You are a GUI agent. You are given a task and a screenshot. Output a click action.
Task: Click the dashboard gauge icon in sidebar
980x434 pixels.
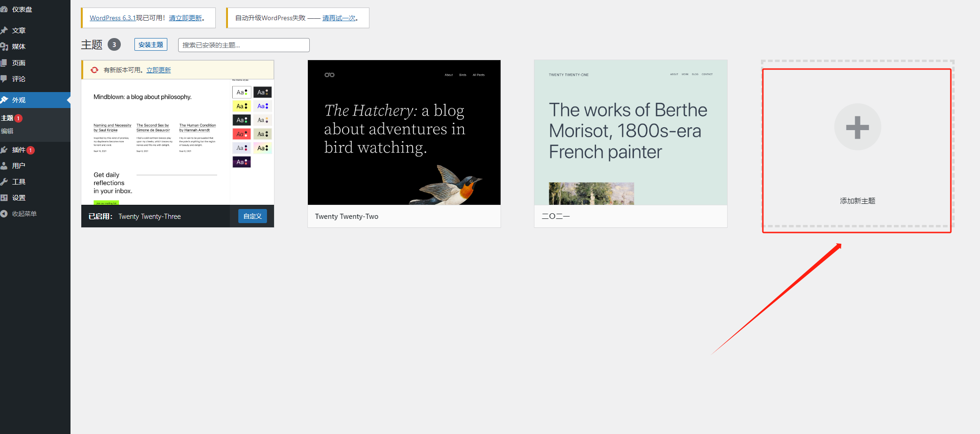pos(4,9)
